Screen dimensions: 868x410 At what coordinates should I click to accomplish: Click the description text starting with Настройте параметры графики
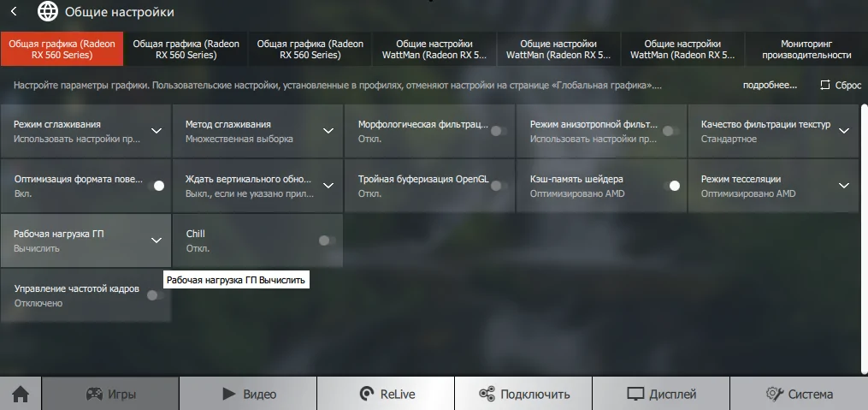(338, 86)
